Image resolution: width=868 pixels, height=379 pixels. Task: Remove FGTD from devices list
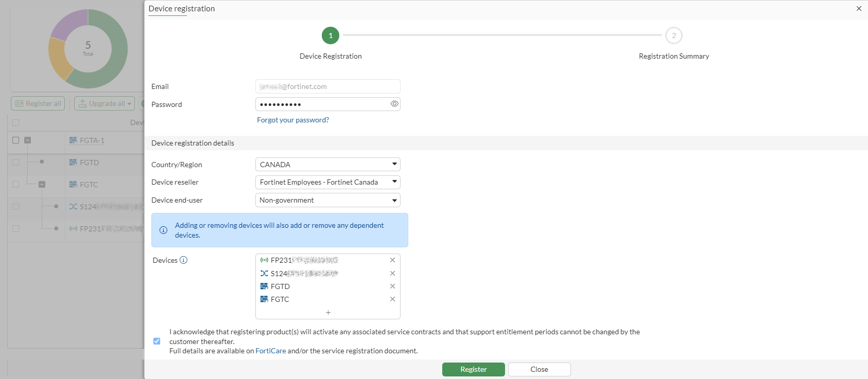pos(392,286)
